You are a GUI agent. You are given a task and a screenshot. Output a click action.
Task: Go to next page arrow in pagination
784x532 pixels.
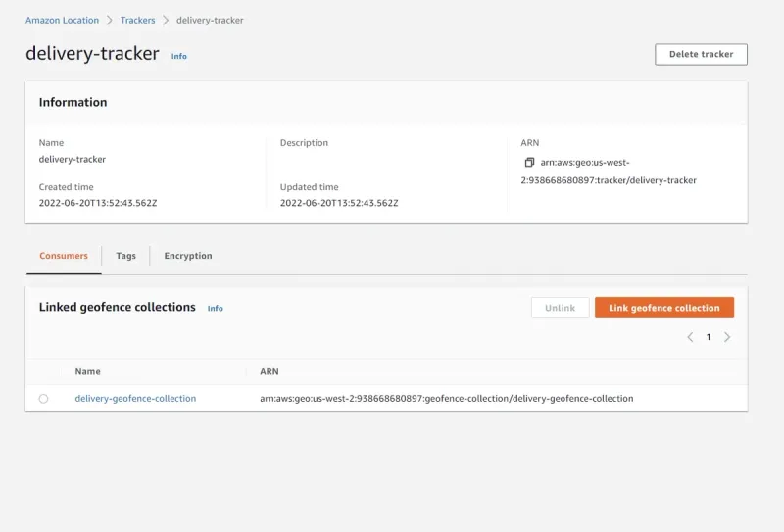[x=727, y=337]
